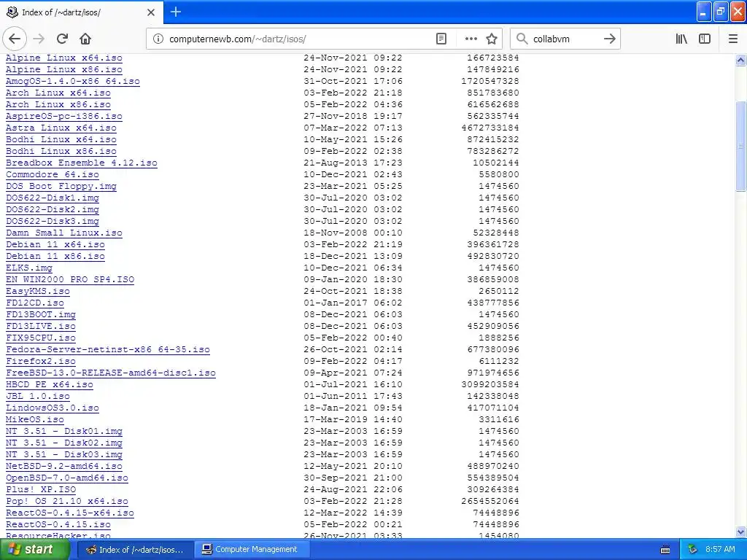Bookmark this page with the star
The width and height of the screenshot is (747, 560).
[x=492, y=39]
